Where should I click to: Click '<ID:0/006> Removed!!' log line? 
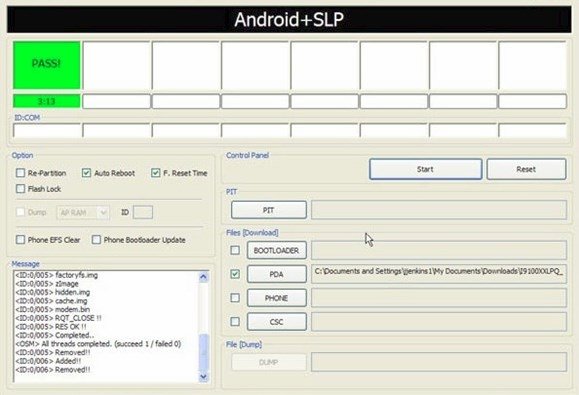(53, 370)
